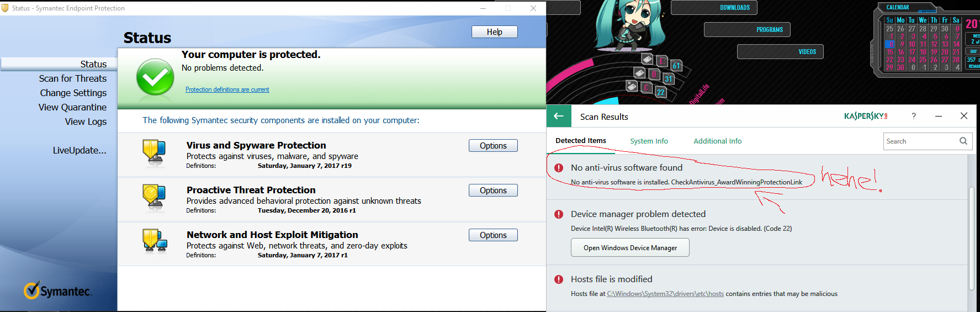Click the Saturday, January 7, 2017 r19 definitions date
980x312 pixels.
pos(305,166)
